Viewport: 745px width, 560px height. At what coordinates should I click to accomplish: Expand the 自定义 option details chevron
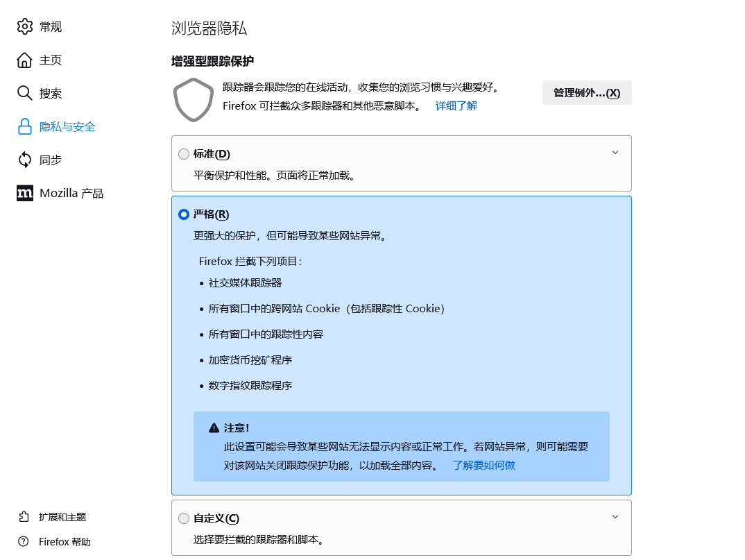tap(615, 517)
